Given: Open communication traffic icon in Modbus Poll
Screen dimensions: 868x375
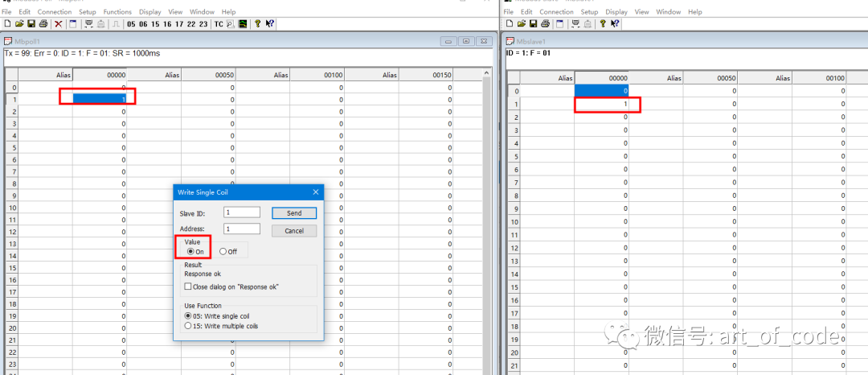Looking at the screenshot, I should click(x=231, y=24).
